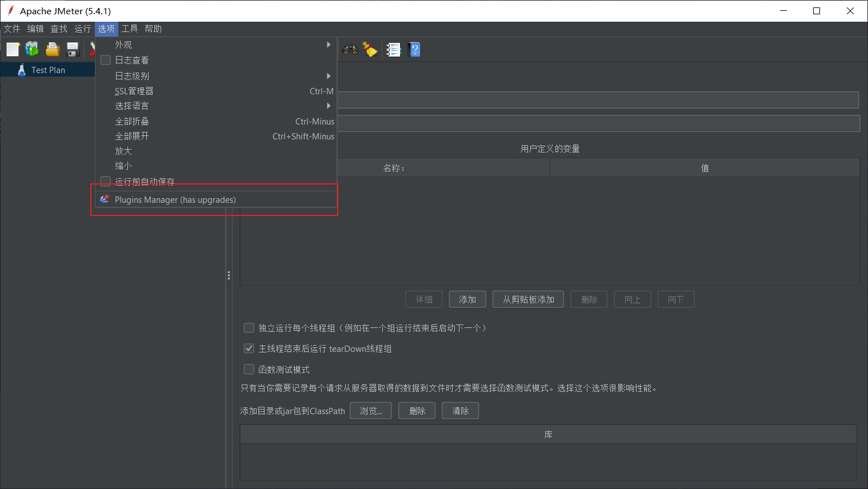Expand the 选择语言 submenu

point(216,106)
